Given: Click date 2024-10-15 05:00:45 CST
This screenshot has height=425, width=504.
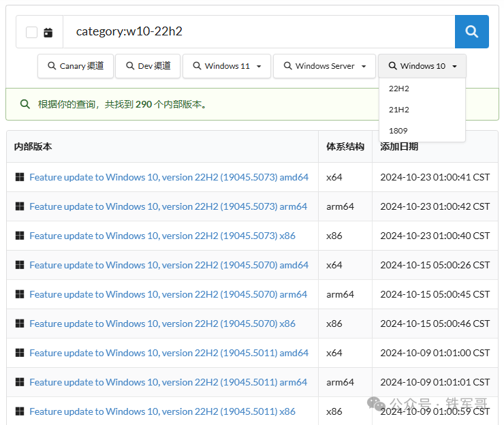Looking at the screenshot, I should point(435,294).
